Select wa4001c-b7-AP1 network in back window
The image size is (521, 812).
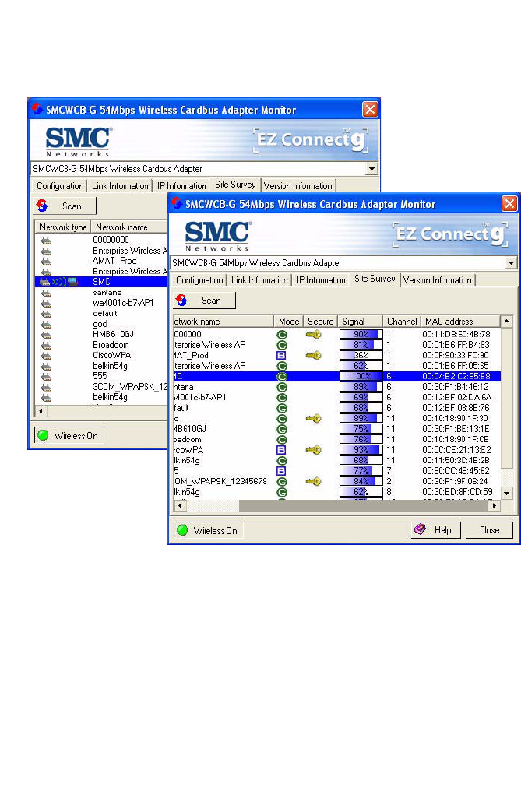[123, 302]
